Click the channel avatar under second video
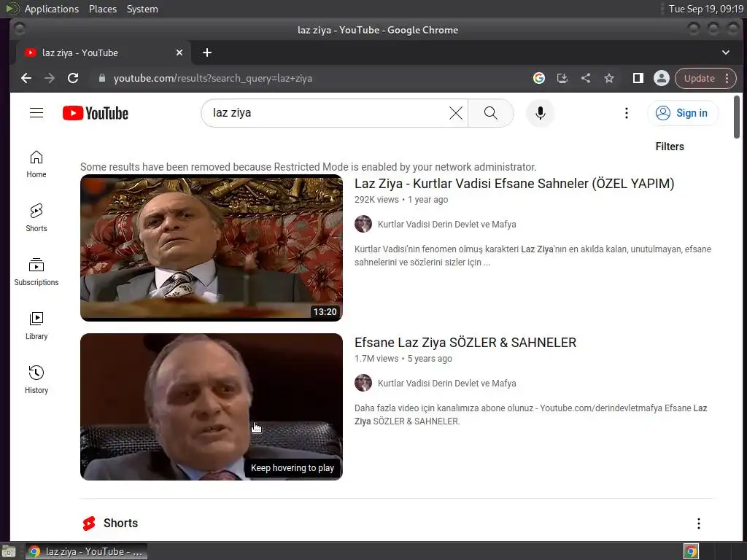The width and height of the screenshot is (747, 560). 363,383
